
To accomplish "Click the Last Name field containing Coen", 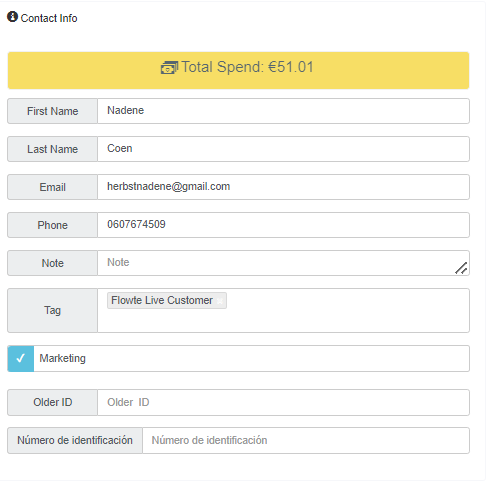I will coord(283,149).
